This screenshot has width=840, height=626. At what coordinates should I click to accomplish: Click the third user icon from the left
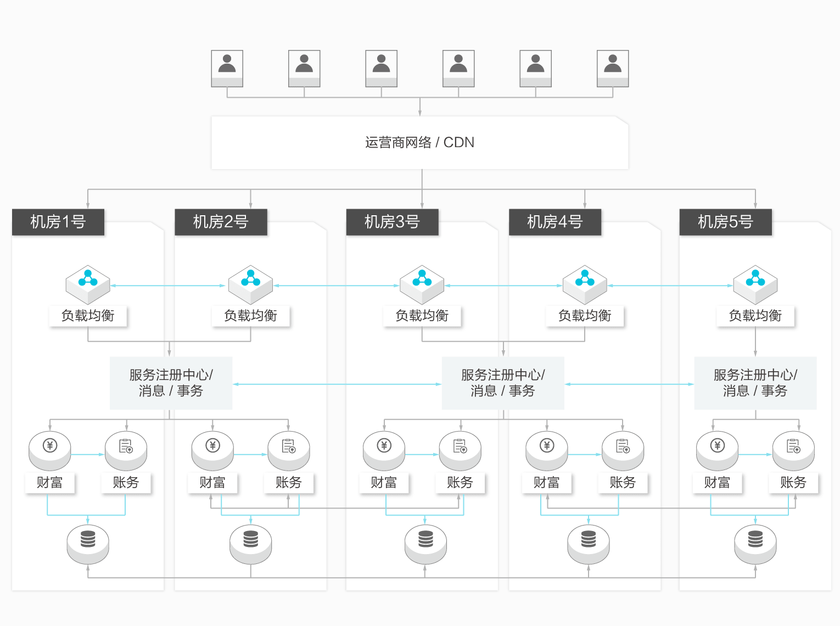(x=381, y=69)
